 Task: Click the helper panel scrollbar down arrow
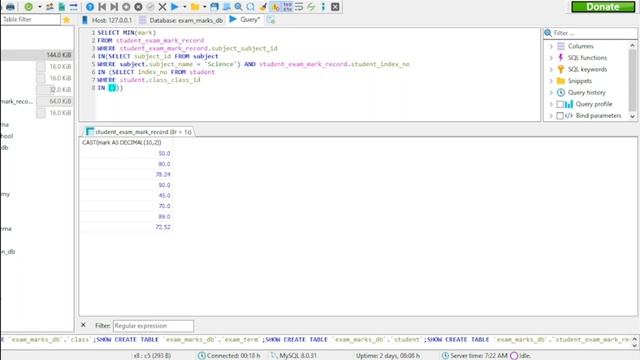[x=632, y=117]
